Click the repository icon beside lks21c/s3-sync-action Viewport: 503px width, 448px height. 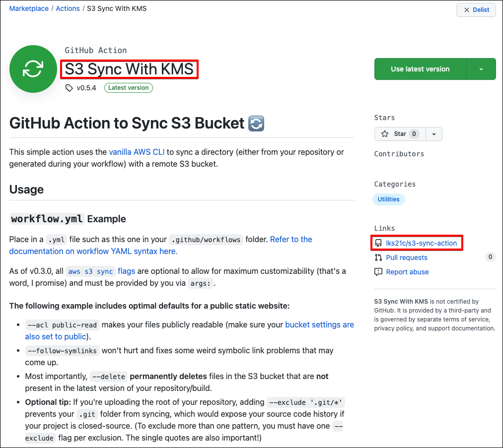click(378, 243)
